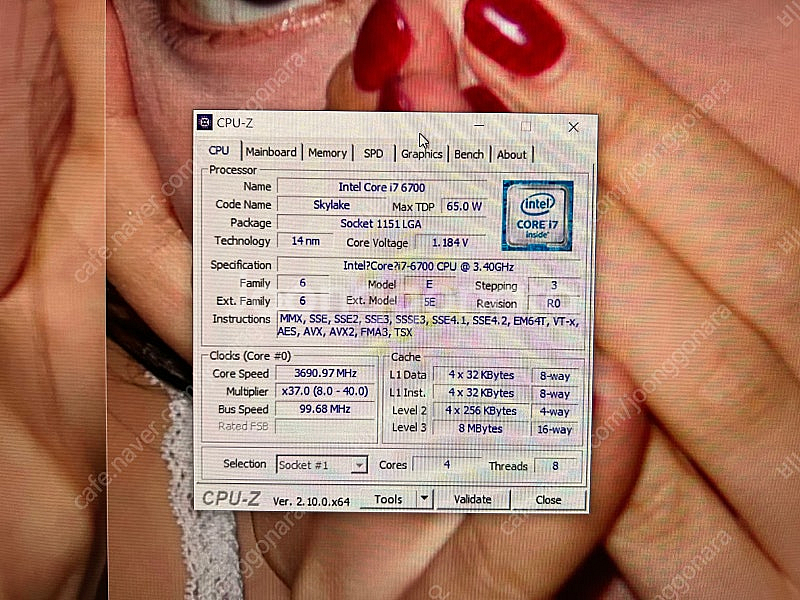
Task: Click the Model value 'E'
Action: pos(430,284)
